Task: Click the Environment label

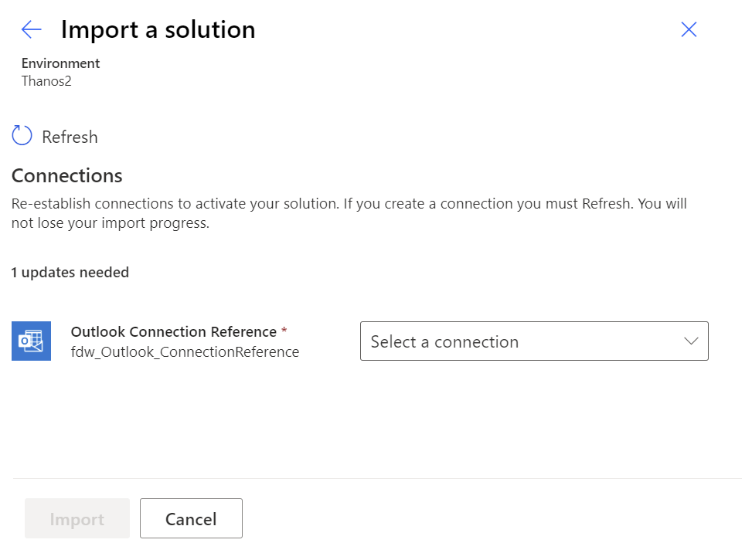Action: 60,63
